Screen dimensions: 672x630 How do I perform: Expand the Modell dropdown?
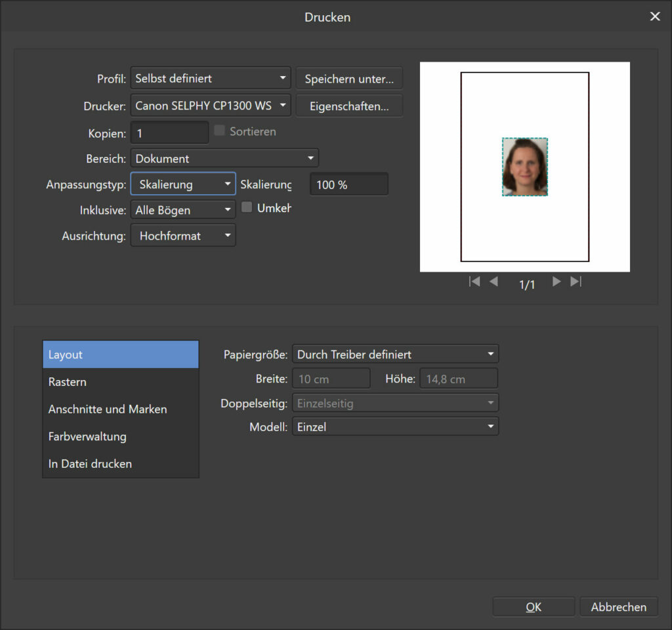tap(394, 427)
